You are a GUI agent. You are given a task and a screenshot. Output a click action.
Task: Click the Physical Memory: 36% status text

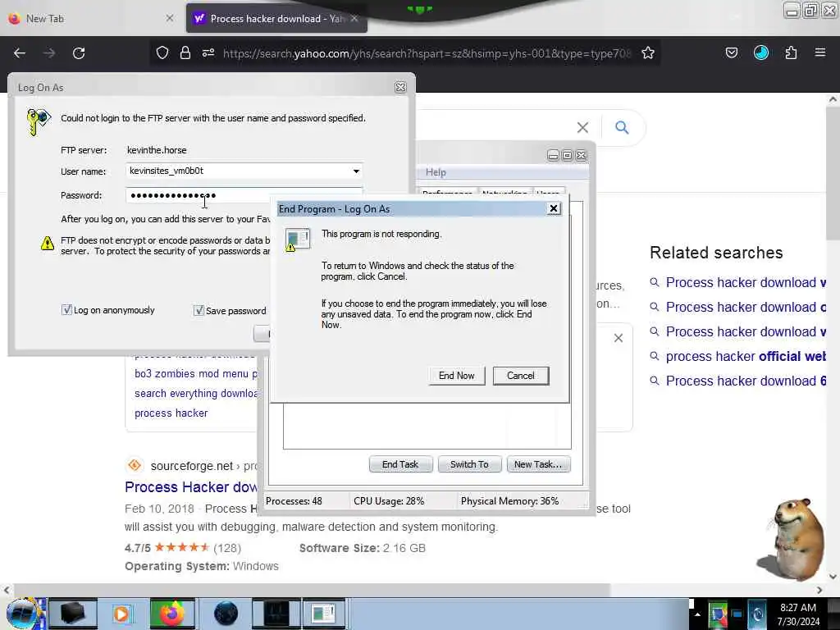(509, 501)
